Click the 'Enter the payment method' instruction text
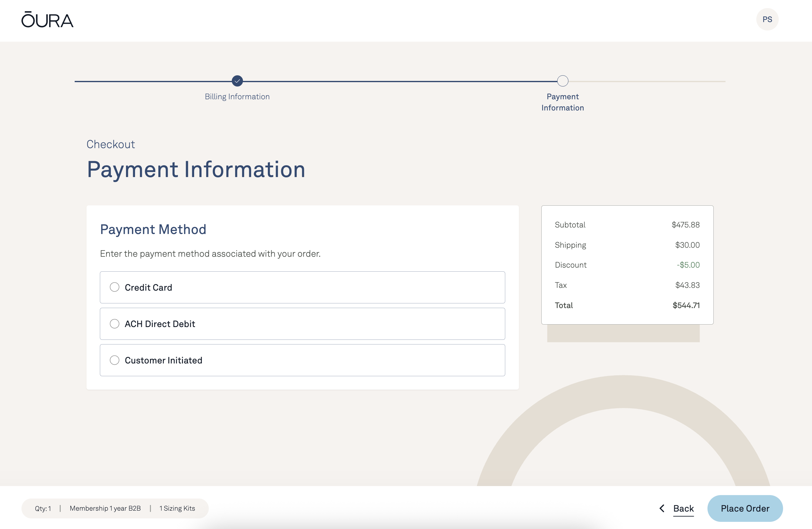 click(210, 254)
